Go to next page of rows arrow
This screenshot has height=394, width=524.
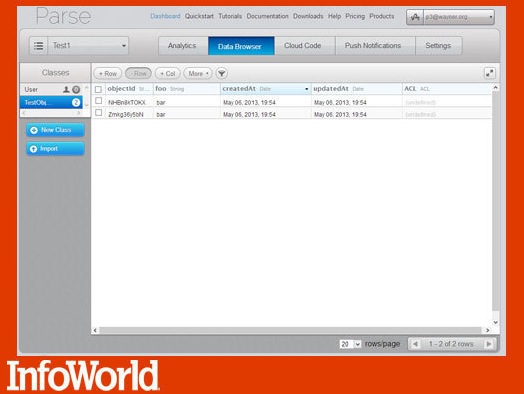tap(489, 344)
